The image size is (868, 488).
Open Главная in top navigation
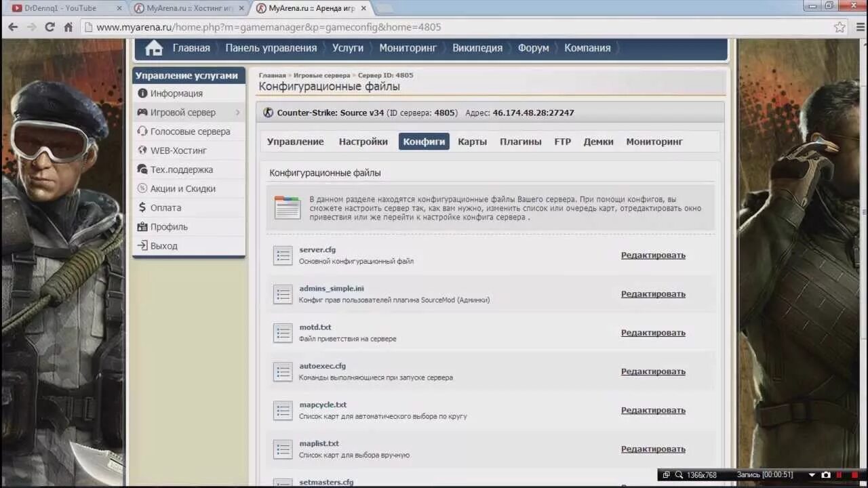[191, 48]
